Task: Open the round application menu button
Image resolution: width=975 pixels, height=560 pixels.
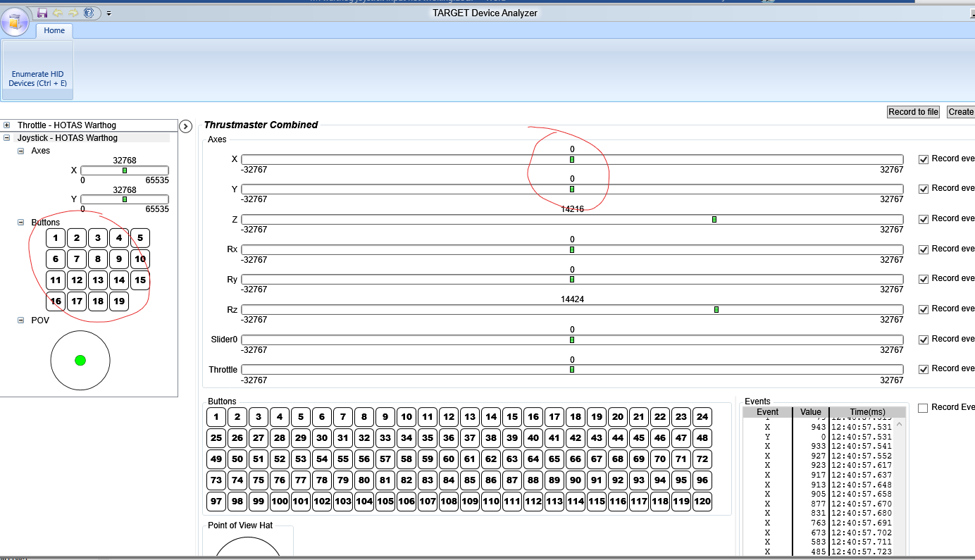Action: coord(15,20)
